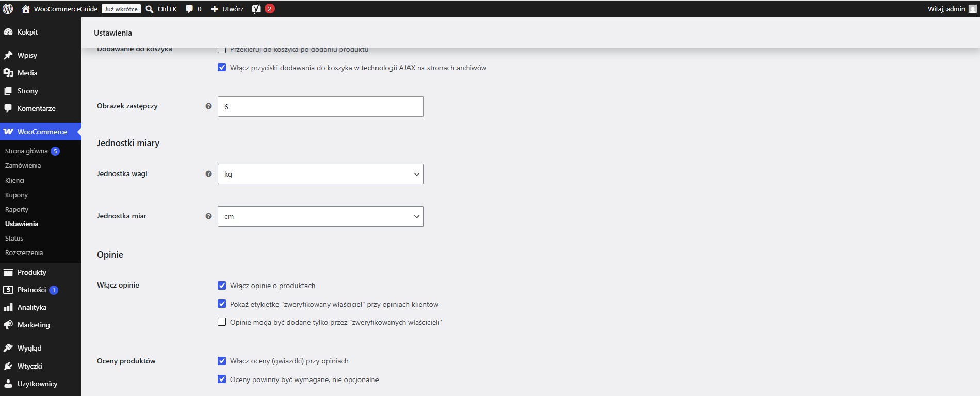The image size is (980, 396).
Task: Click the Analityka bar chart icon
Action: click(8, 307)
